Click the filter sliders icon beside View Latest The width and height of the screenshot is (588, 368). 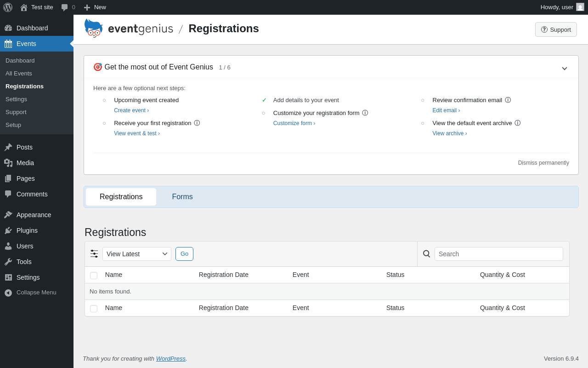94,253
